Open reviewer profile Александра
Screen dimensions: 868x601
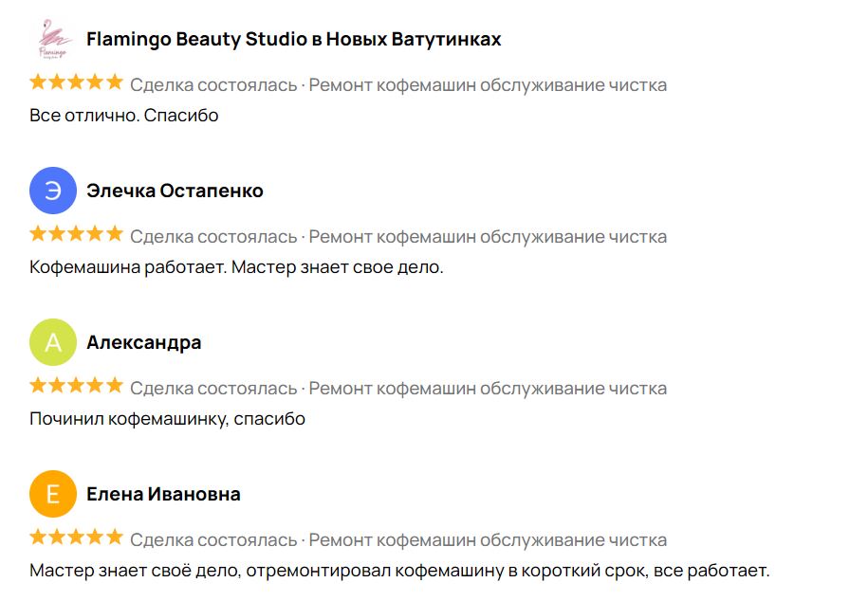tap(144, 342)
